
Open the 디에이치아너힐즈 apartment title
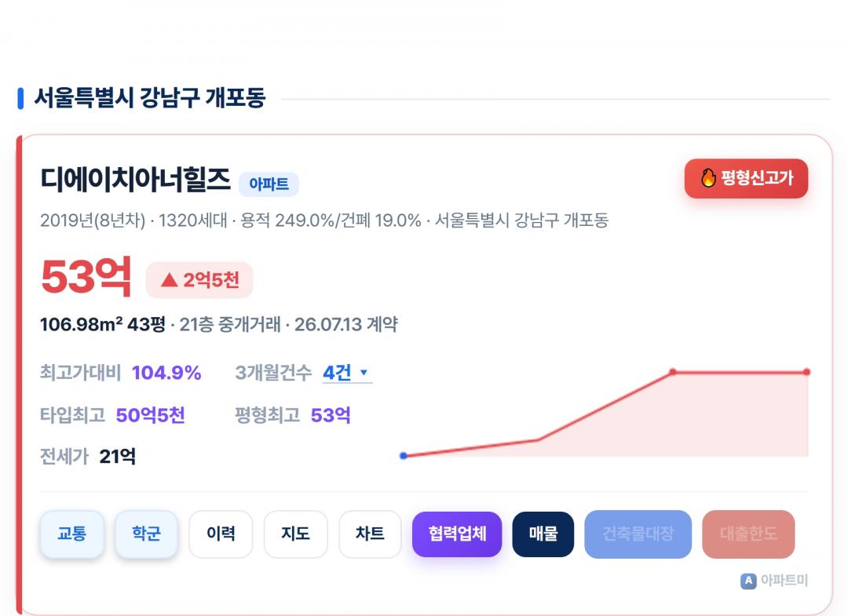(136, 180)
